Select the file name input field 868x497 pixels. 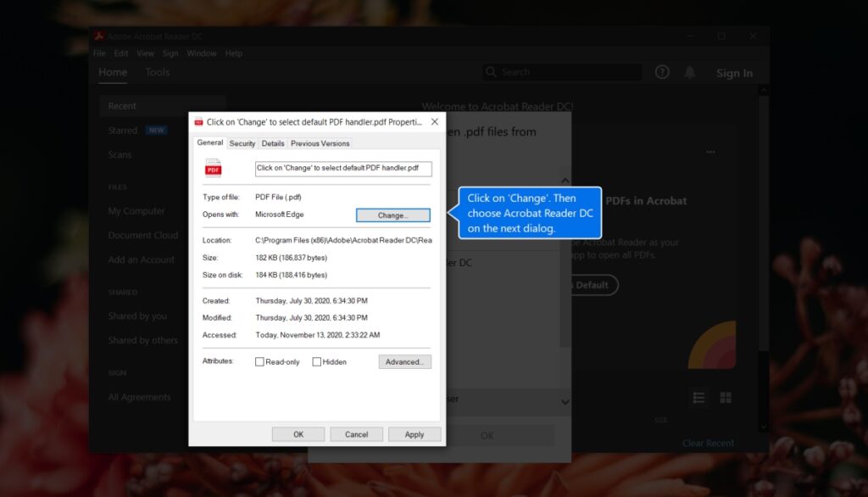click(x=343, y=168)
